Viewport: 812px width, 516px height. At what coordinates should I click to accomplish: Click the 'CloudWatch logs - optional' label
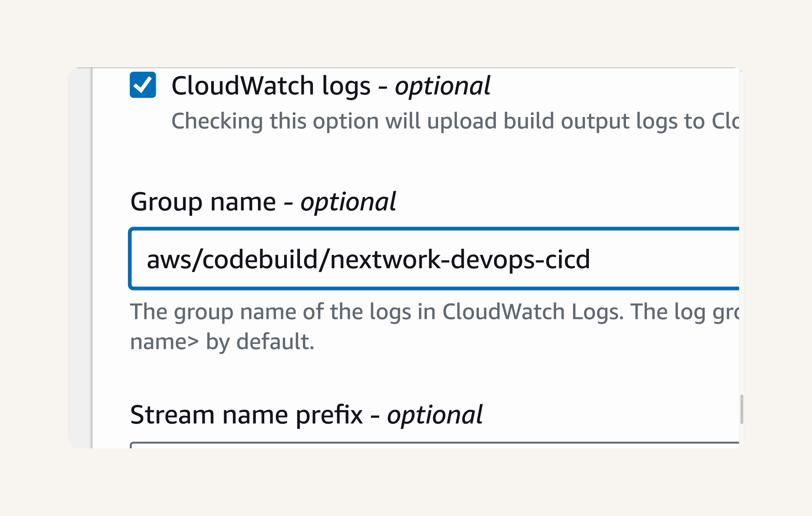331,86
